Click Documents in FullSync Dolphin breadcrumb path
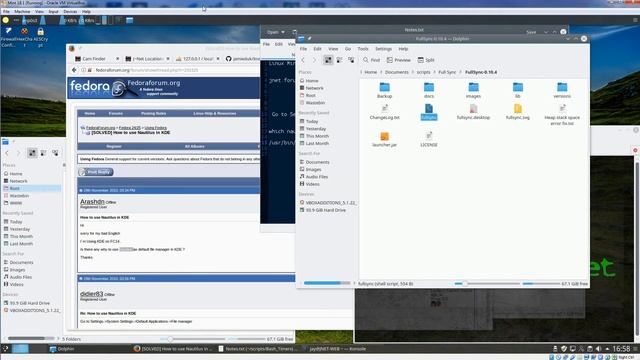This screenshot has height=360, width=640. click(x=396, y=72)
